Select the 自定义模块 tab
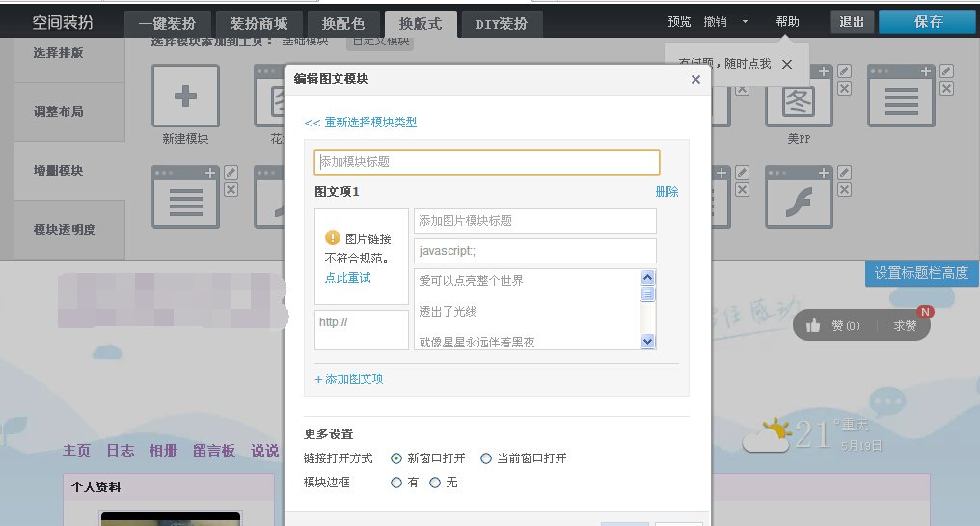 pos(380,42)
